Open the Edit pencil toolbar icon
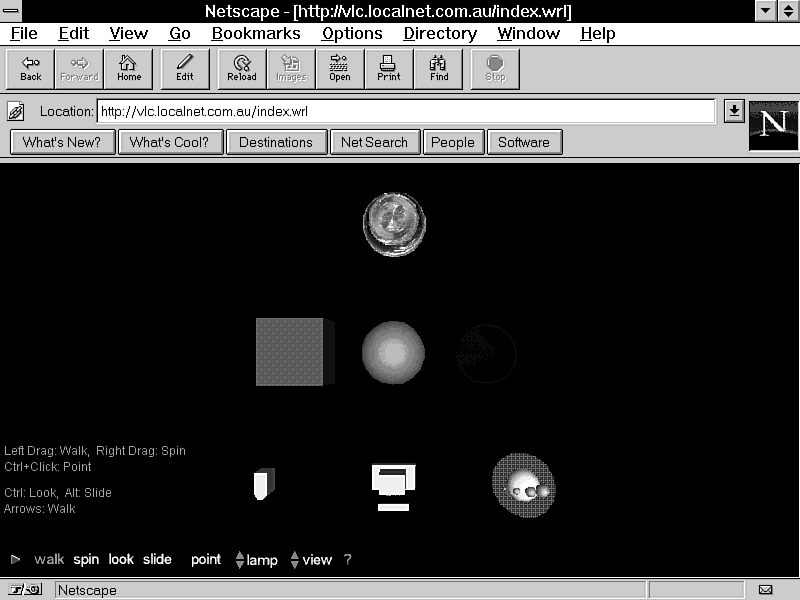Viewport: 800px width, 600px height. [185, 68]
